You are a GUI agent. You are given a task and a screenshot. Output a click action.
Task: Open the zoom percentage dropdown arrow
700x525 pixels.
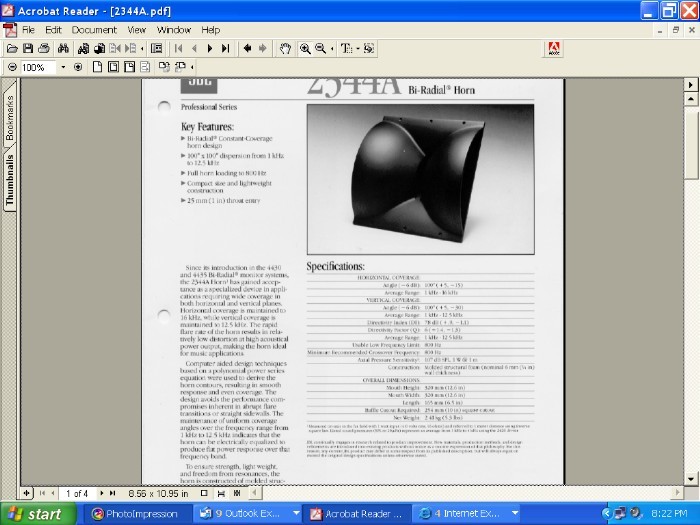pos(63,67)
